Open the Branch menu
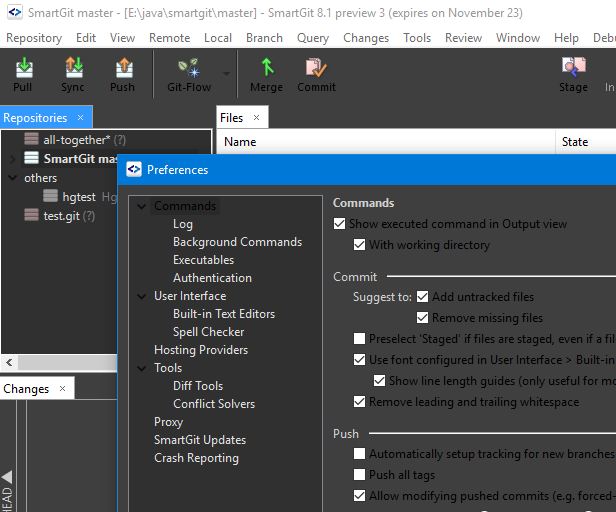The image size is (616, 512). [264, 38]
